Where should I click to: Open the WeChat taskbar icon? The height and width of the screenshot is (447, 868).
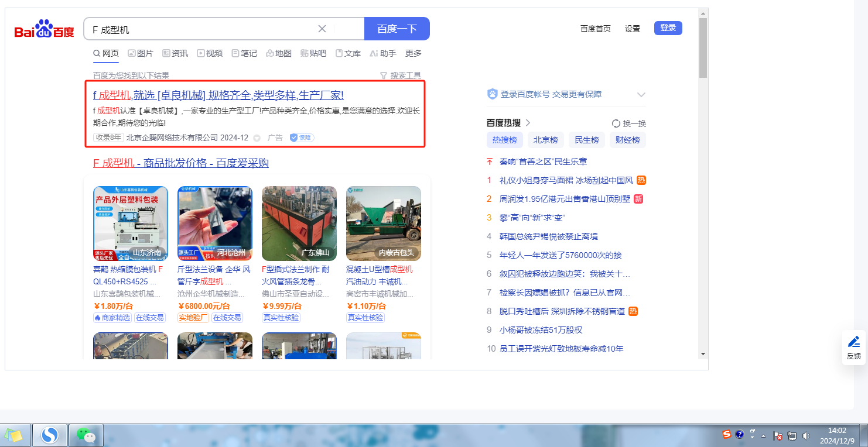pyautogui.click(x=87, y=435)
